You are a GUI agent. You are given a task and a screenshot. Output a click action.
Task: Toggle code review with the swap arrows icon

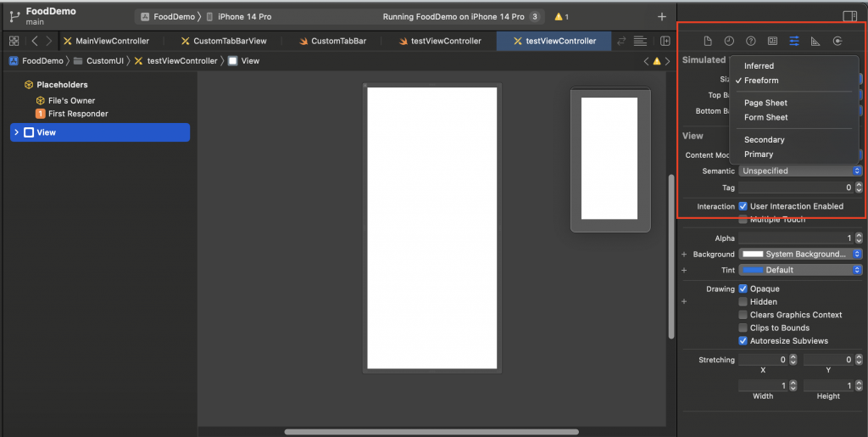[x=621, y=41]
